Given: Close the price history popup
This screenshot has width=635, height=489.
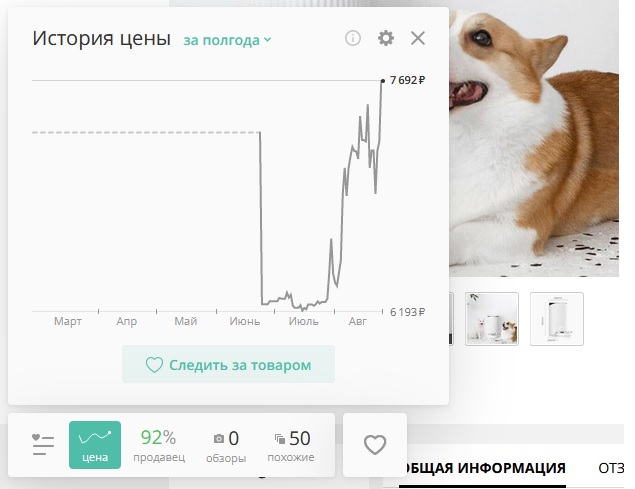Looking at the screenshot, I should pyautogui.click(x=418, y=38).
